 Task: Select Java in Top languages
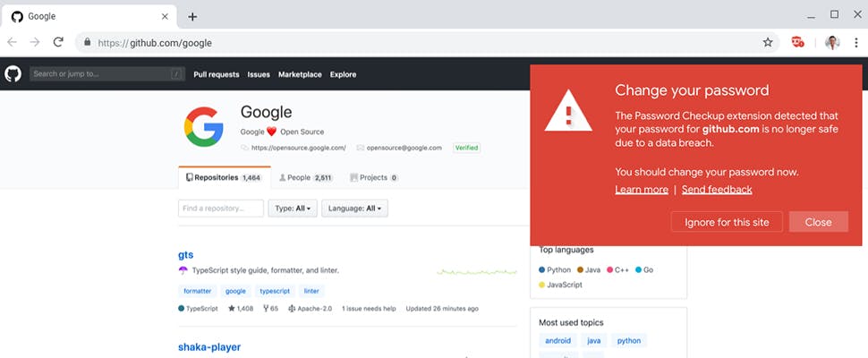point(589,270)
